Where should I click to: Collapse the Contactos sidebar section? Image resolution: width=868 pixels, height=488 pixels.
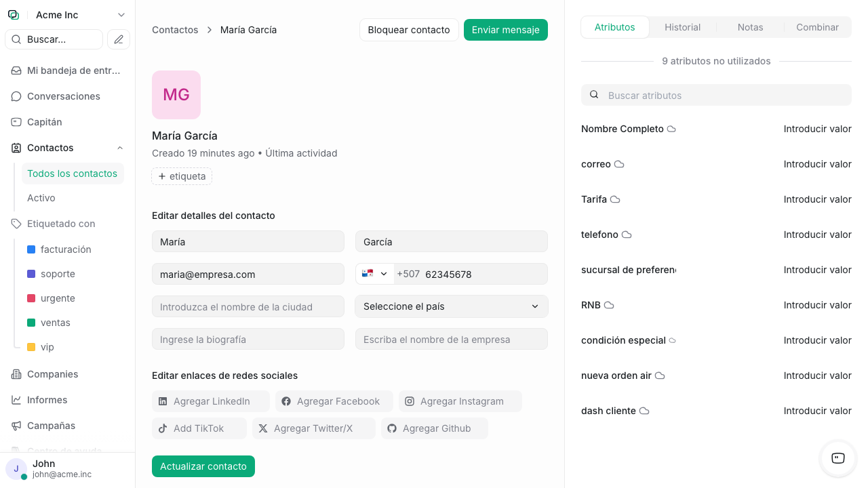[120, 148]
